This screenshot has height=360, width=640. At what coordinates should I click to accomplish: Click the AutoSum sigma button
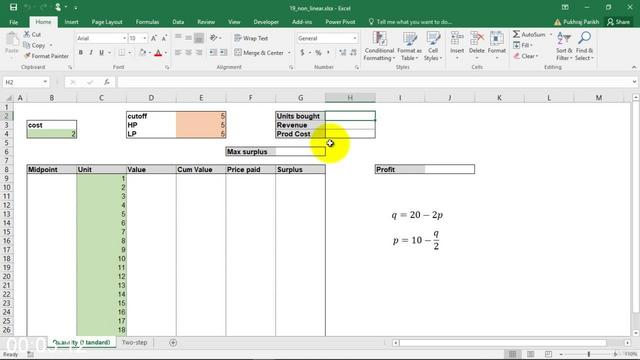pyautogui.click(x=529, y=34)
